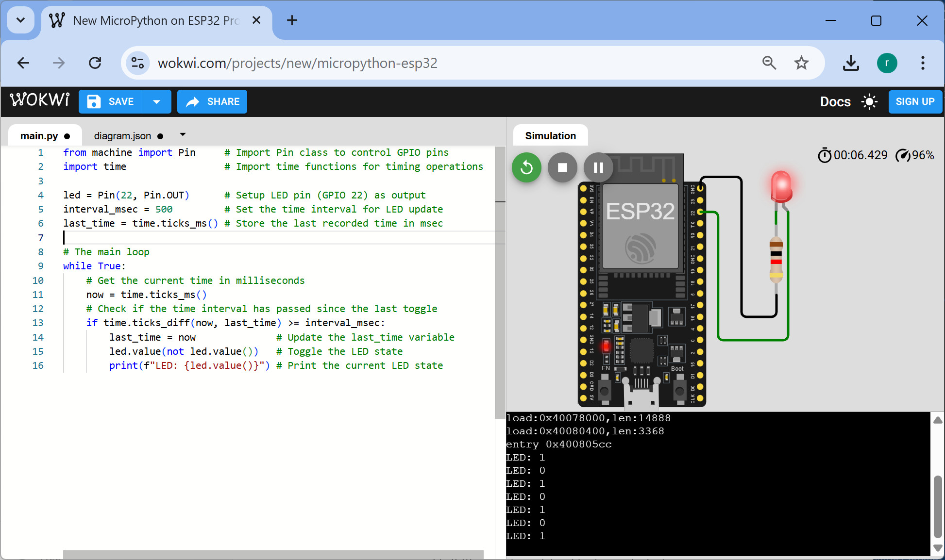Close the MicroPython on ESP32 browser tab

pos(256,20)
